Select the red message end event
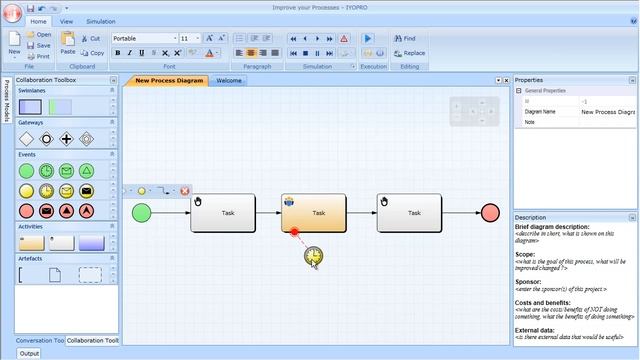The height and width of the screenshot is (360, 640). click(x=47, y=211)
